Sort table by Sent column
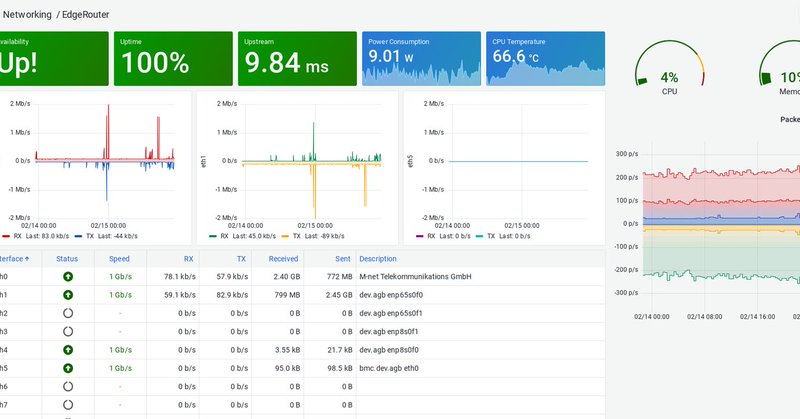This screenshot has width=800, height=419. click(343, 259)
